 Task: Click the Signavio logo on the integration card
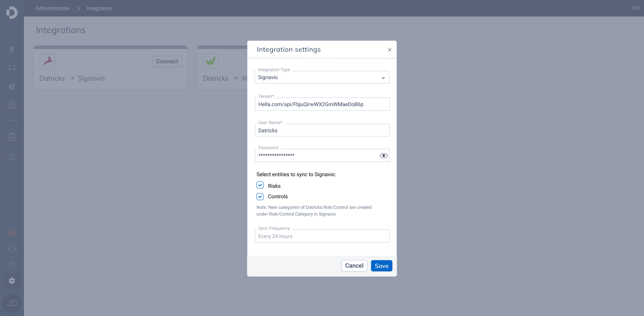tap(47, 61)
